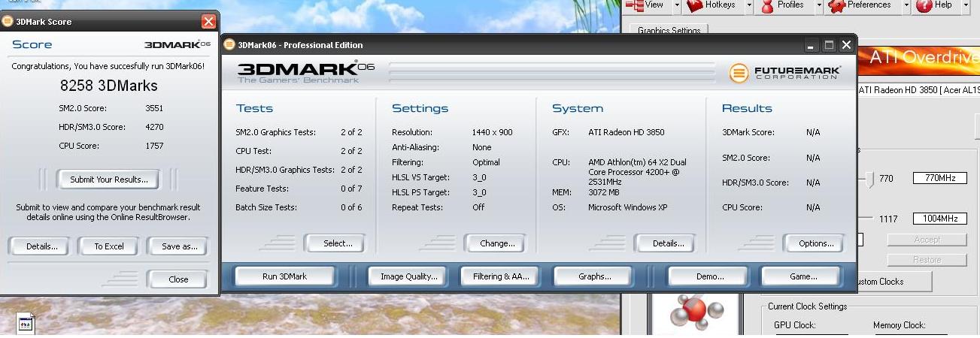
Task: Select the file icon on the desktop
Action: [26, 324]
